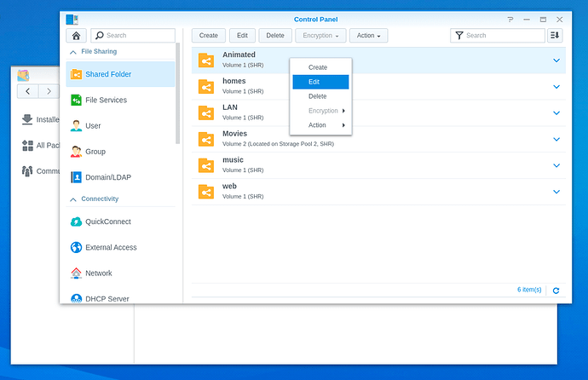Go forward in Package Center window
588x380 pixels.
tap(49, 91)
